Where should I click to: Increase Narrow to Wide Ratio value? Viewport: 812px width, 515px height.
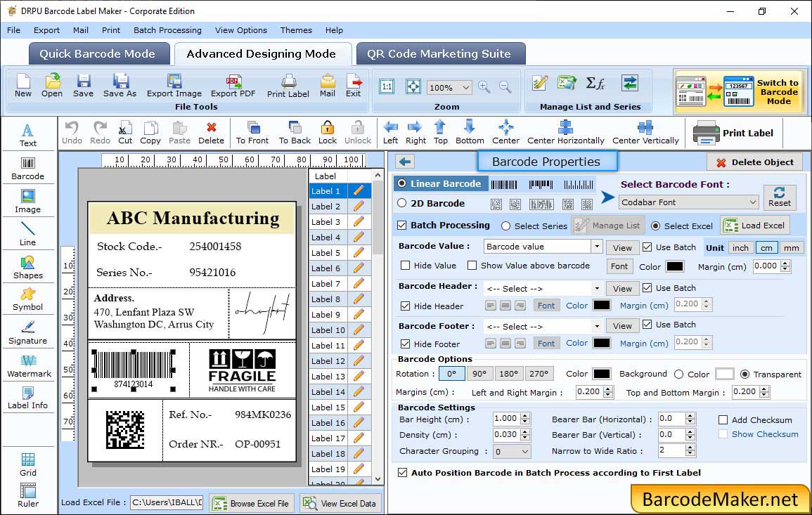tap(690, 447)
